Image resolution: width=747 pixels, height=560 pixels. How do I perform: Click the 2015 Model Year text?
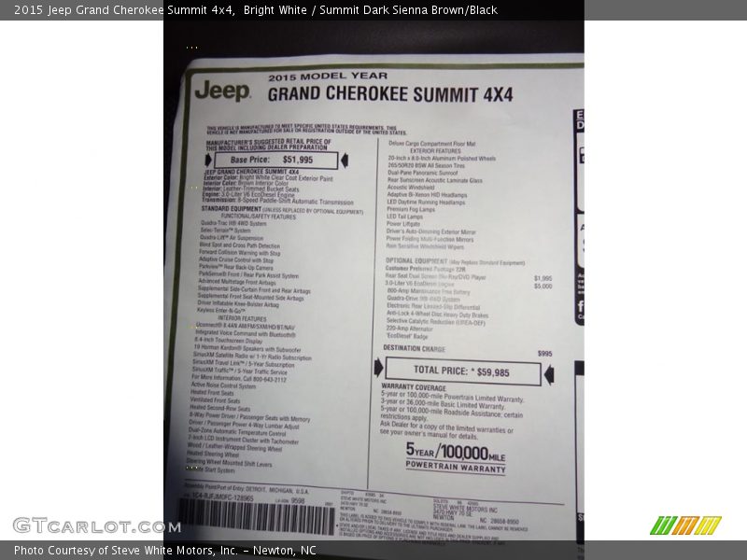click(314, 77)
